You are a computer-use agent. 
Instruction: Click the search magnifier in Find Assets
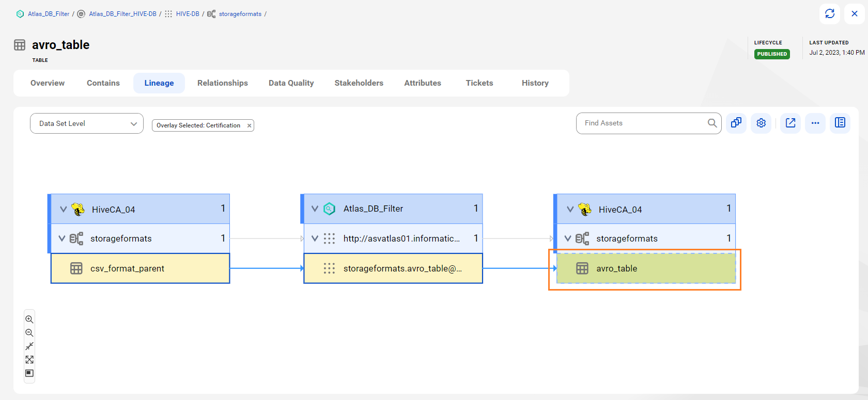[712, 123]
